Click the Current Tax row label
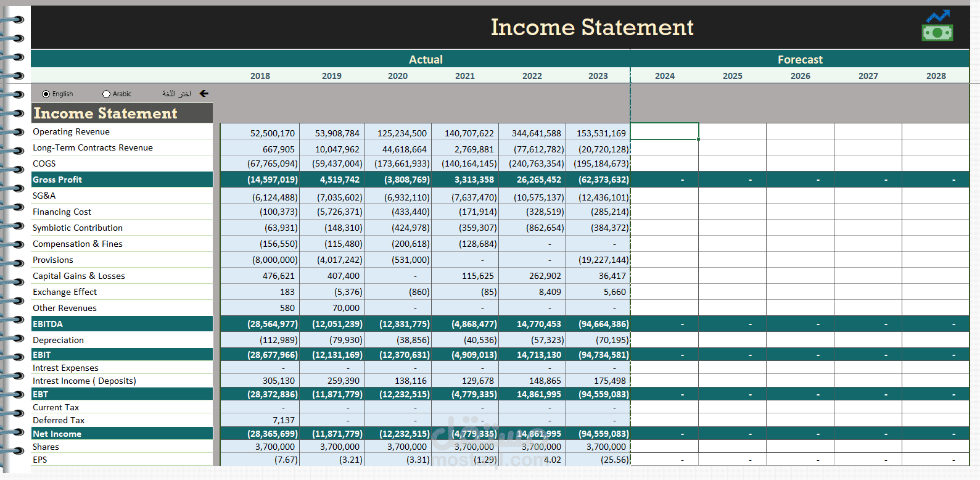This screenshot has width=980, height=480. (56, 407)
